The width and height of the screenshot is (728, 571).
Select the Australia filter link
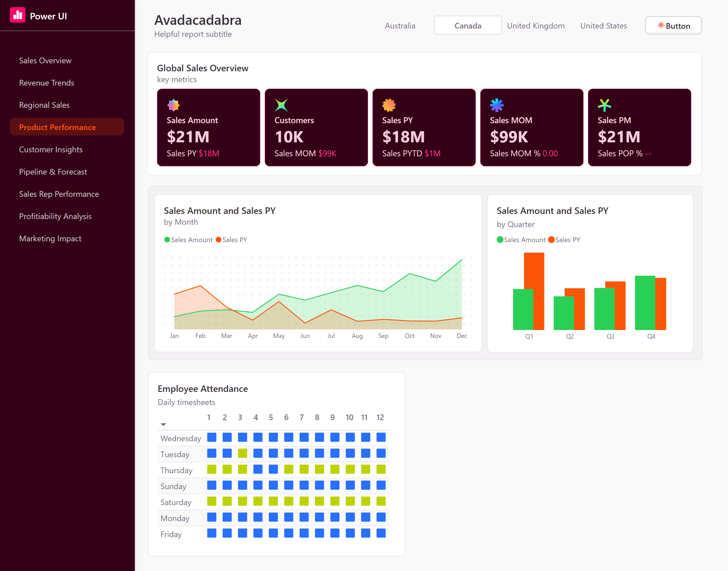pyautogui.click(x=400, y=25)
